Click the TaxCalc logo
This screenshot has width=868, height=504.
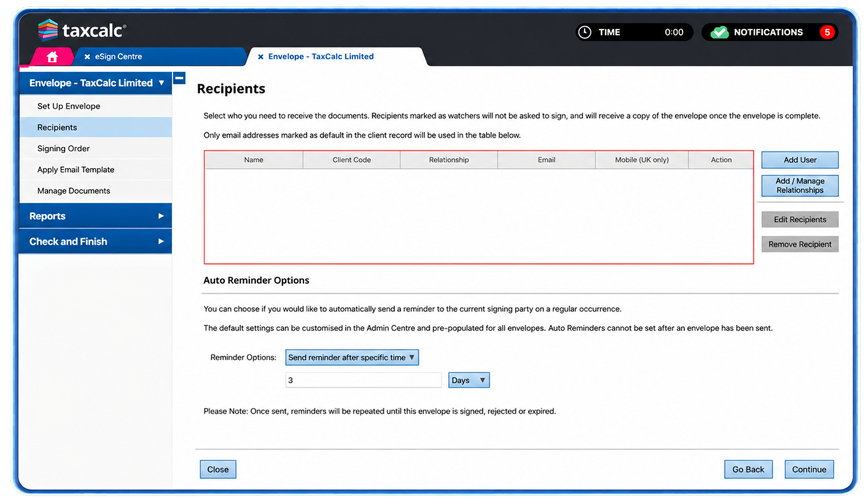82,30
